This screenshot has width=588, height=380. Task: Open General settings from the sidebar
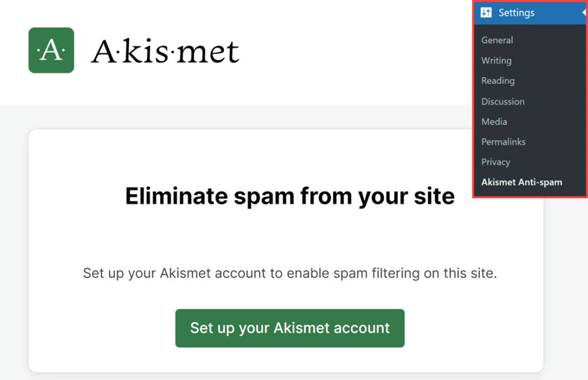pos(497,40)
